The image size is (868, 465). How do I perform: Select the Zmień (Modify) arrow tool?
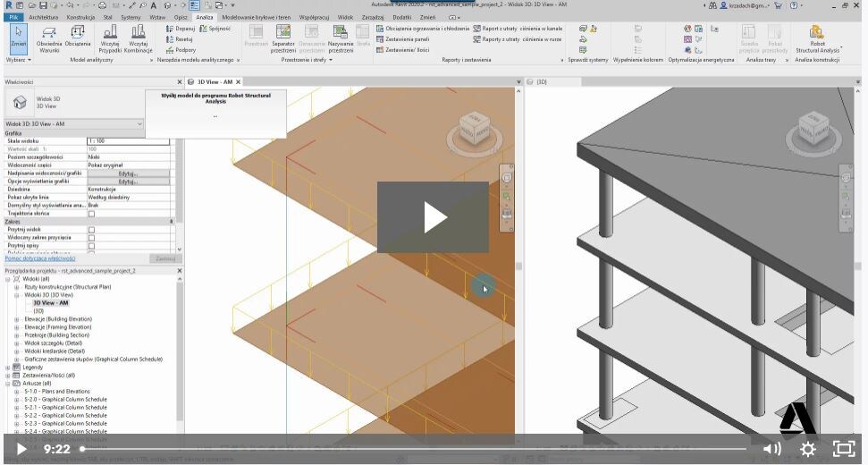(19, 38)
